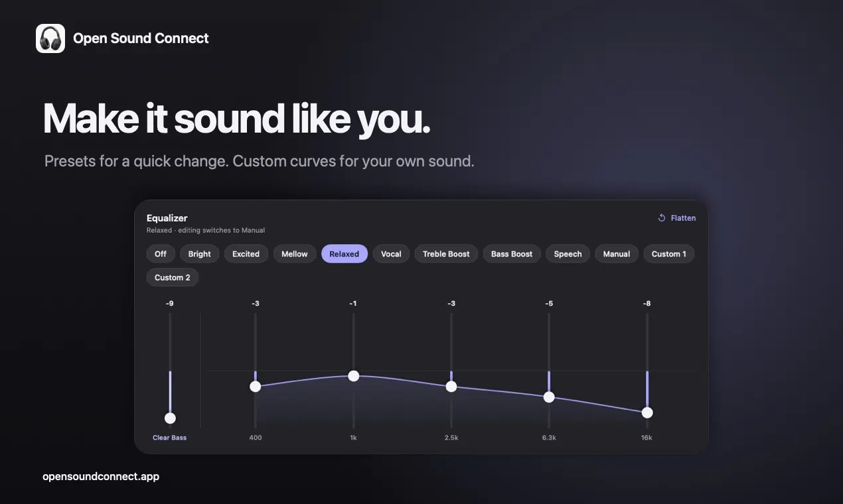
Task: Click the Equalizer panel heading
Action: coord(167,218)
